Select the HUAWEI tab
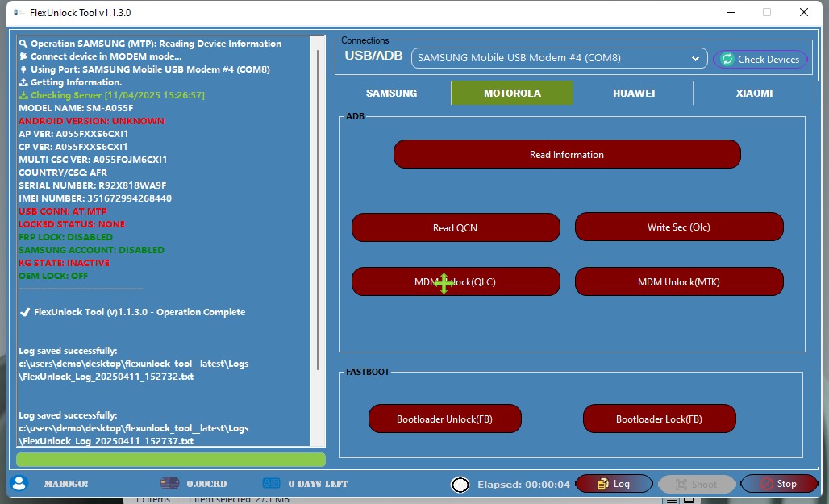The image size is (829, 504). click(633, 93)
